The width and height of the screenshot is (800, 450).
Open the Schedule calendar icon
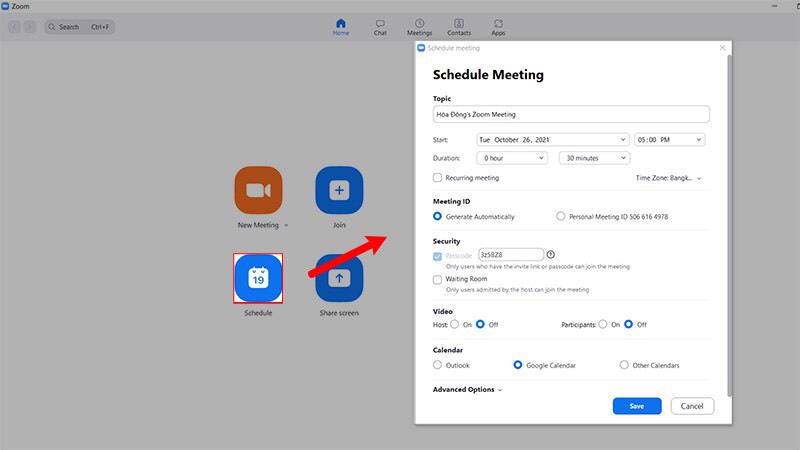pos(258,279)
